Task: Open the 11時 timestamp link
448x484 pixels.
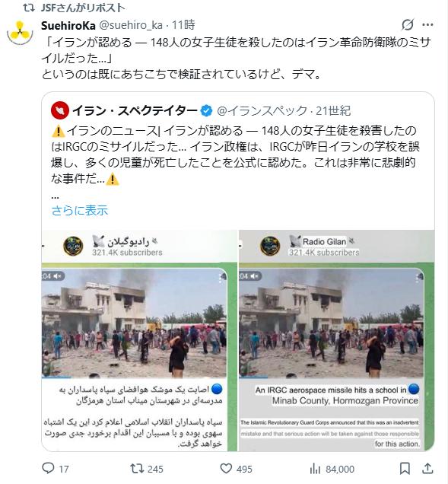Action: [183, 25]
